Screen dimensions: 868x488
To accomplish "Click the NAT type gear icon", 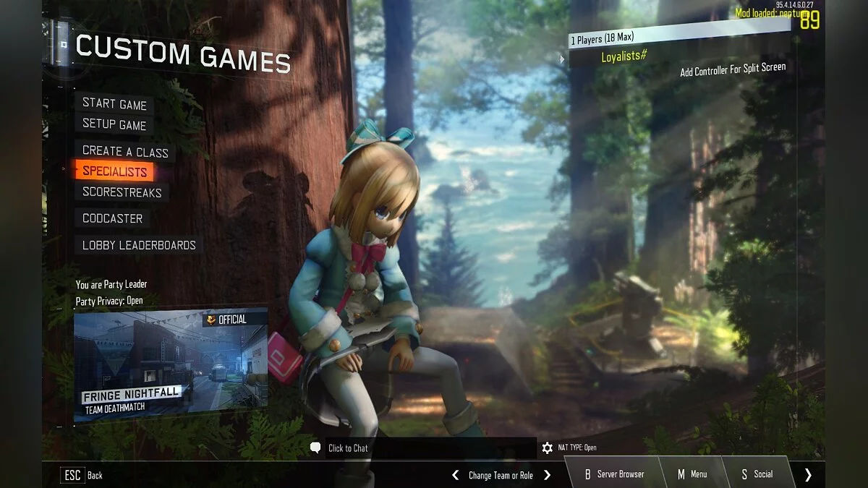I will (548, 448).
